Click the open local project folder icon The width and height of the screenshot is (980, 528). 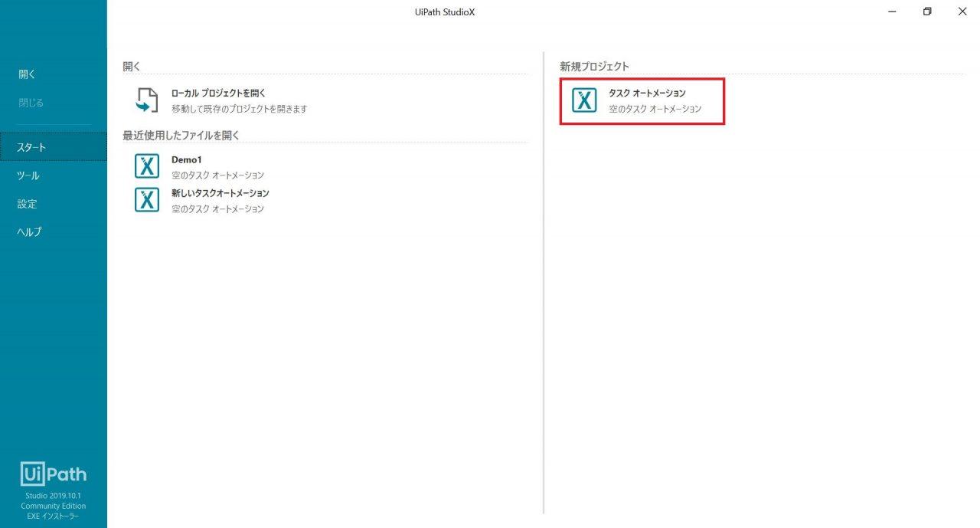click(146, 100)
